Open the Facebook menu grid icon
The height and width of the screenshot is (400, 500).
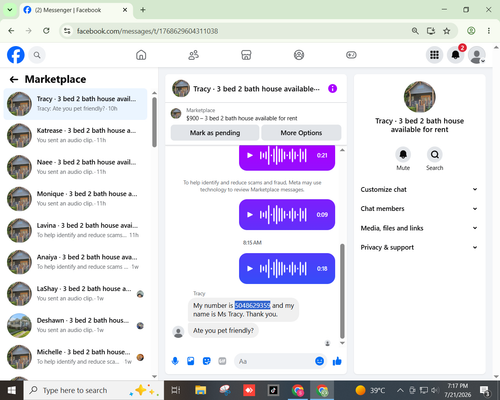(x=434, y=55)
